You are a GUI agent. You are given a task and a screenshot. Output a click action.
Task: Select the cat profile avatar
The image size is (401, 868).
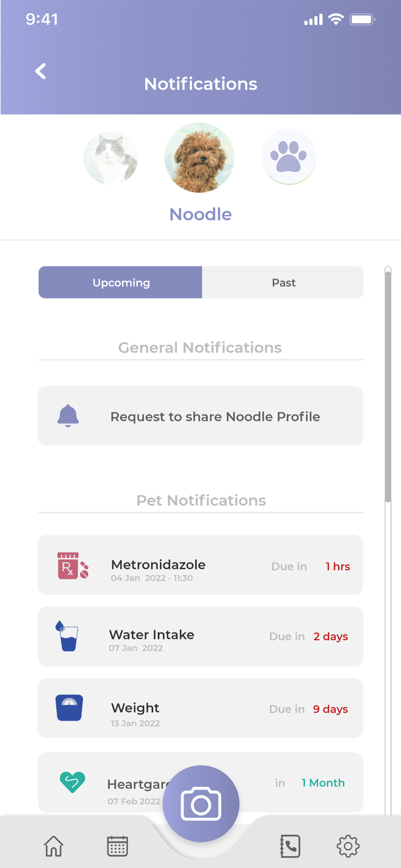click(111, 158)
